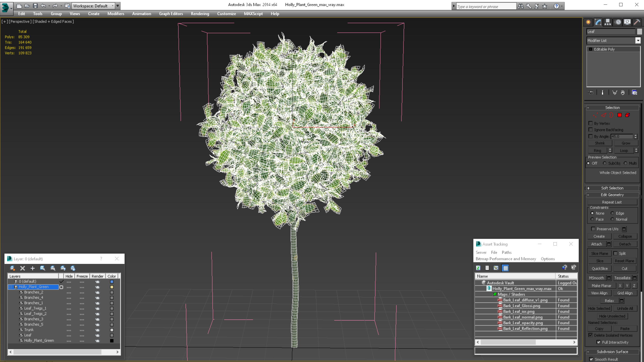Click the Save File icon in the toolbar

coord(35,6)
